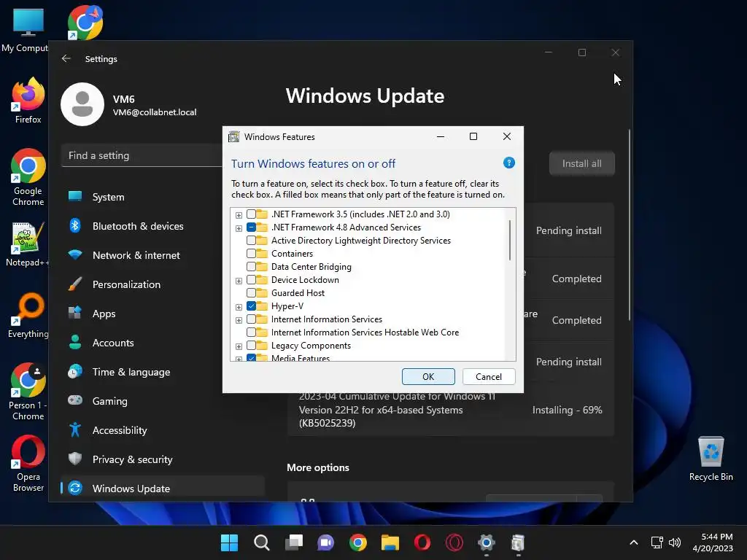Select the Internet Information Services row label

click(326, 319)
